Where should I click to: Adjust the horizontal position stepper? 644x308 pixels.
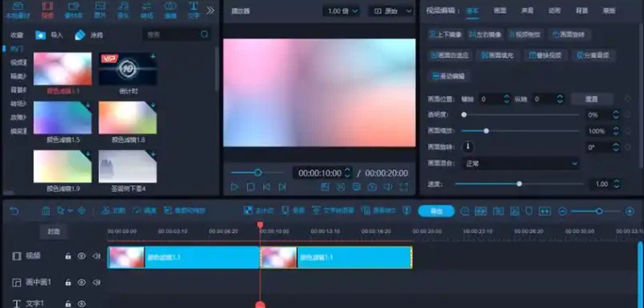506,99
